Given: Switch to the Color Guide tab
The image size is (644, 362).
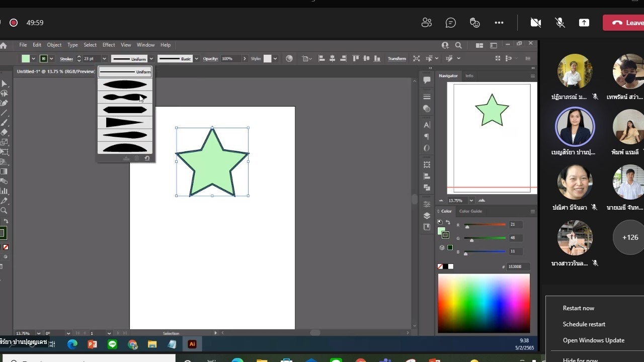Looking at the screenshot, I should pos(470,211).
